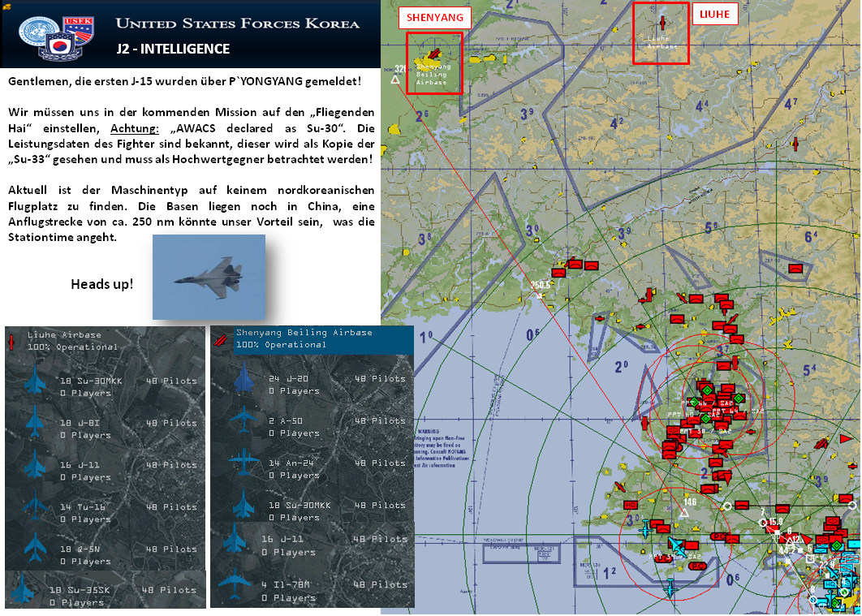Click 100% Operational under Shenyang Beiling Airbase

coord(281,345)
